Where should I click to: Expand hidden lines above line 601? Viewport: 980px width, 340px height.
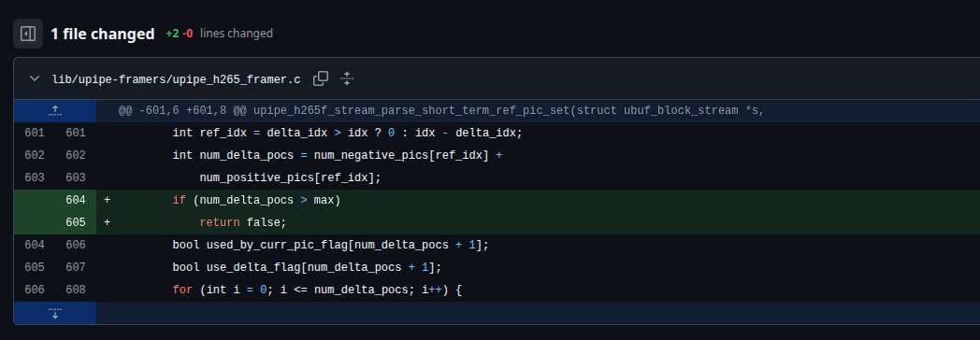(x=55, y=111)
